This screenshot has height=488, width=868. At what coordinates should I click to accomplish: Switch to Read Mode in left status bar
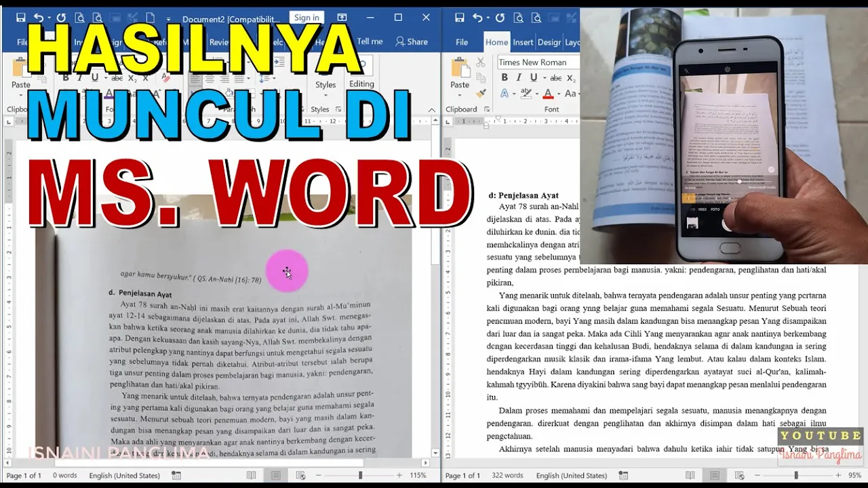tap(251, 476)
